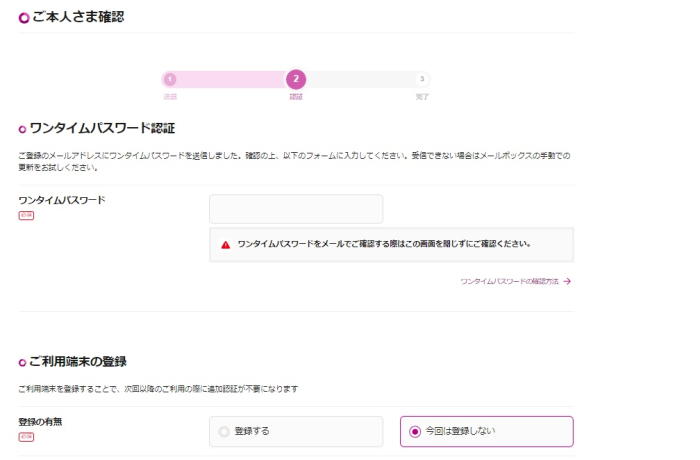Click step 3 circle in progress indicator
Screen dimensions: 700x460
(x=422, y=79)
